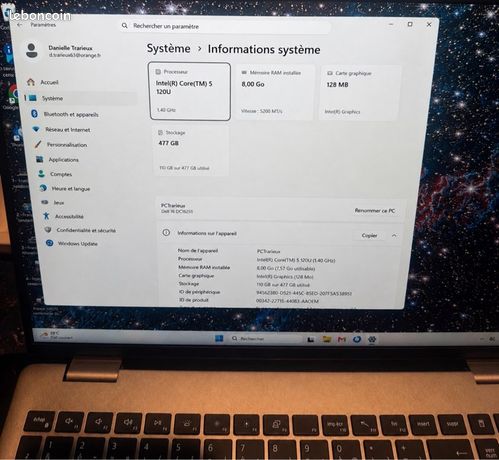Open the Comptes person icon
The height and width of the screenshot is (460, 499).
[41, 174]
